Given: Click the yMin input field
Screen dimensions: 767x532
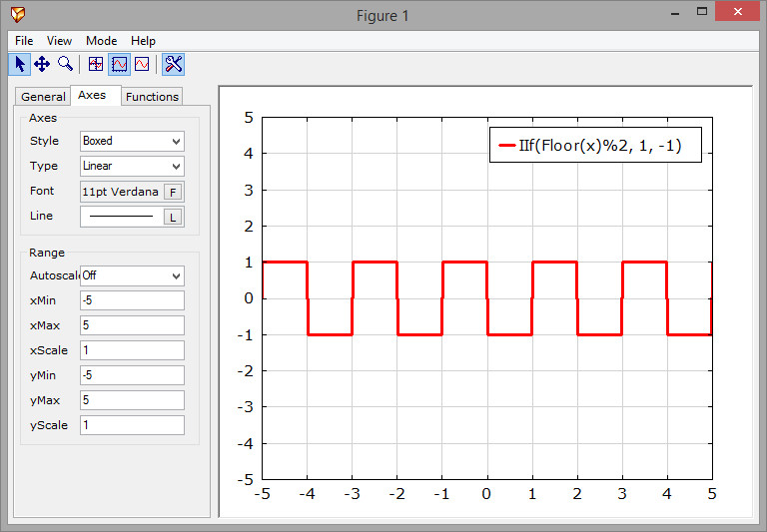Looking at the screenshot, I should tap(132, 375).
